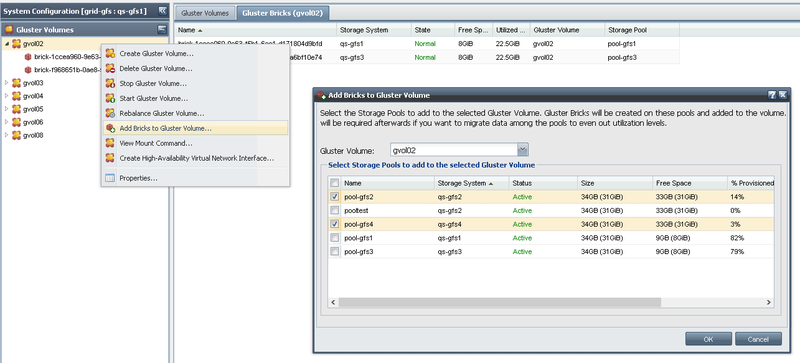Click the Gluster Volumes panel options icon
The height and width of the screenshot is (363, 800).
[x=162, y=29]
